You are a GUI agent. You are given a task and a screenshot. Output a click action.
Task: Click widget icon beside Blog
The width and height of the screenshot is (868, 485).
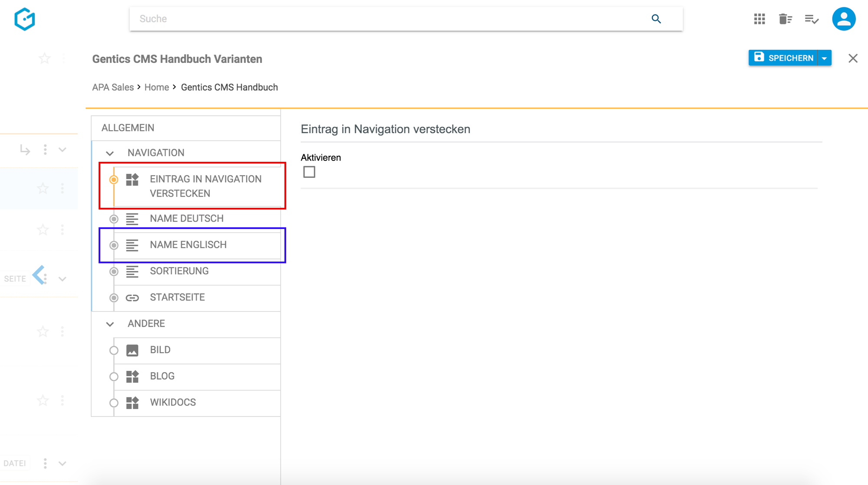pyautogui.click(x=132, y=377)
